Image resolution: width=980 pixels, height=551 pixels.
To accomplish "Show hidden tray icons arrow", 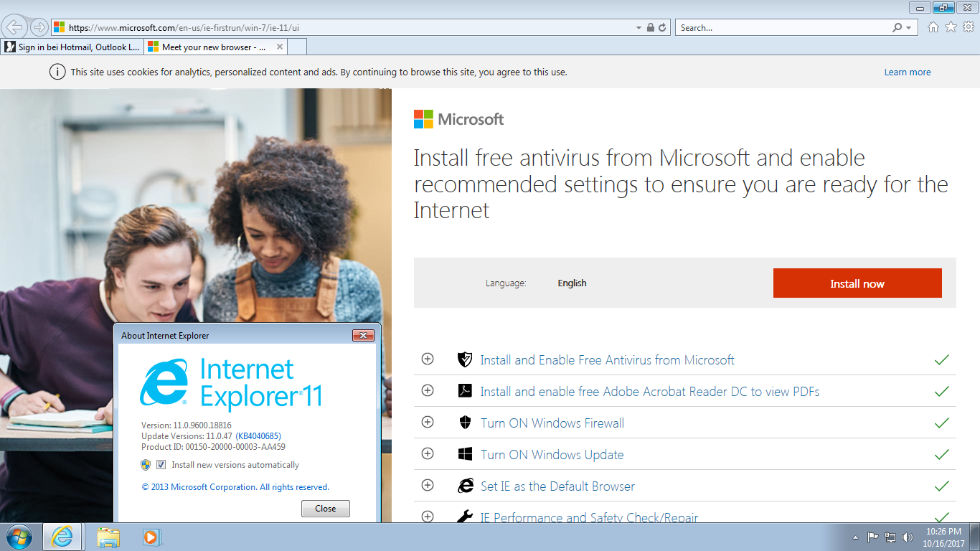I will 855,537.
